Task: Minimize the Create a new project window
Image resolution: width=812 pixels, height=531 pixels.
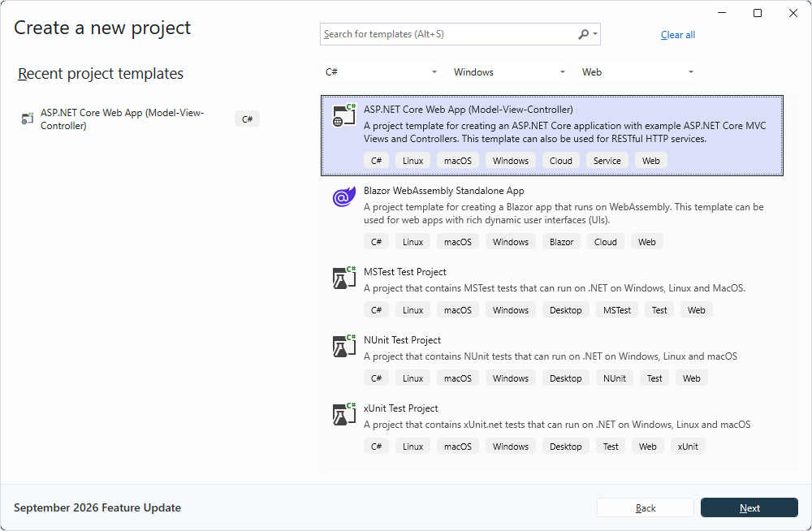Action: point(722,13)
